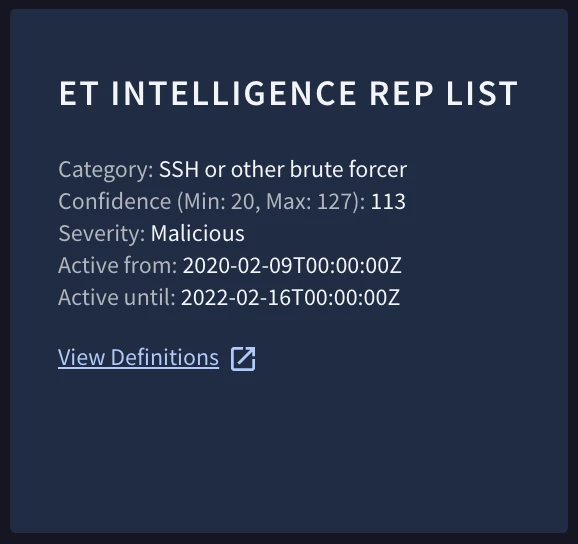Click the Active from label
The image size is (578, 544).
[x=118, y=265]
